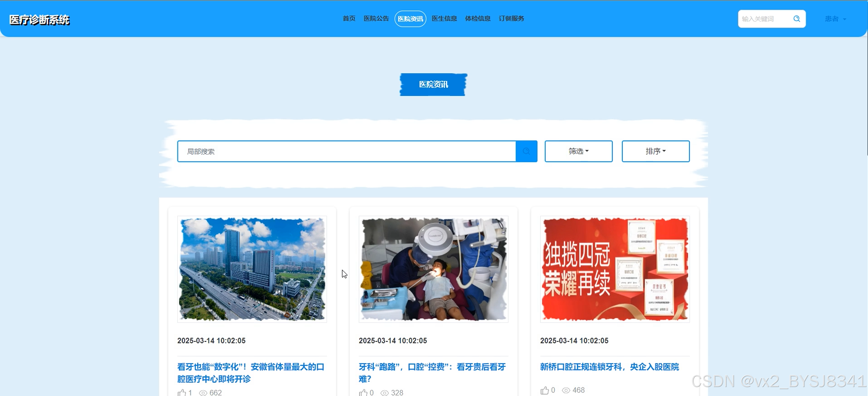This screenshot has height=396, width=868.
Task: Click eye icon on second article
Action: (384, 393)
